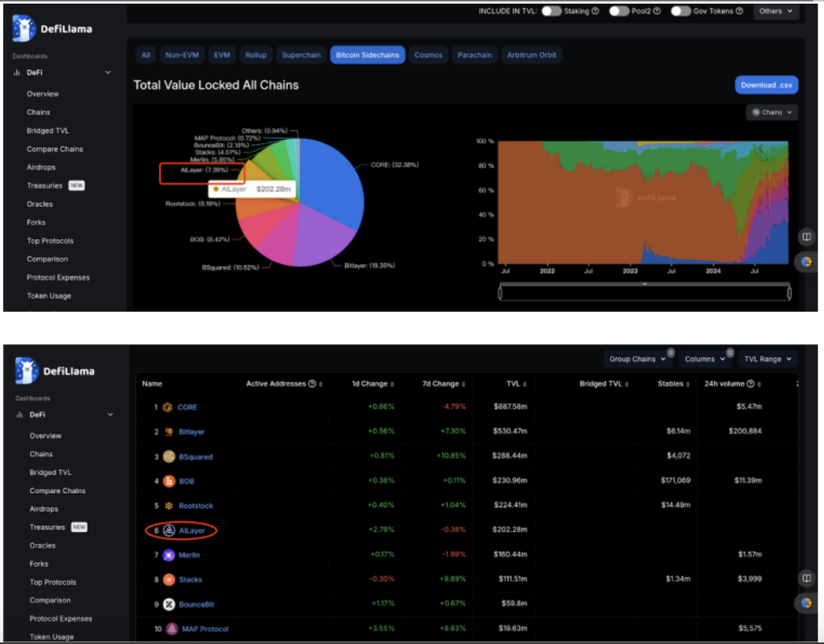The width and height of the screenshot is (824, 644).
Task: Click the round pie icon beside the area chart
Action: point(806,261)
